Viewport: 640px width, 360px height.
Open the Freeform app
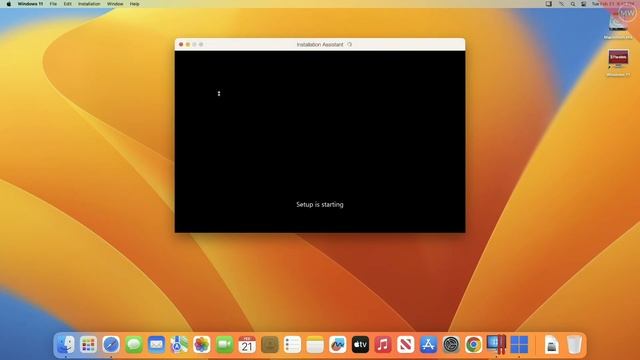(338, 345)
